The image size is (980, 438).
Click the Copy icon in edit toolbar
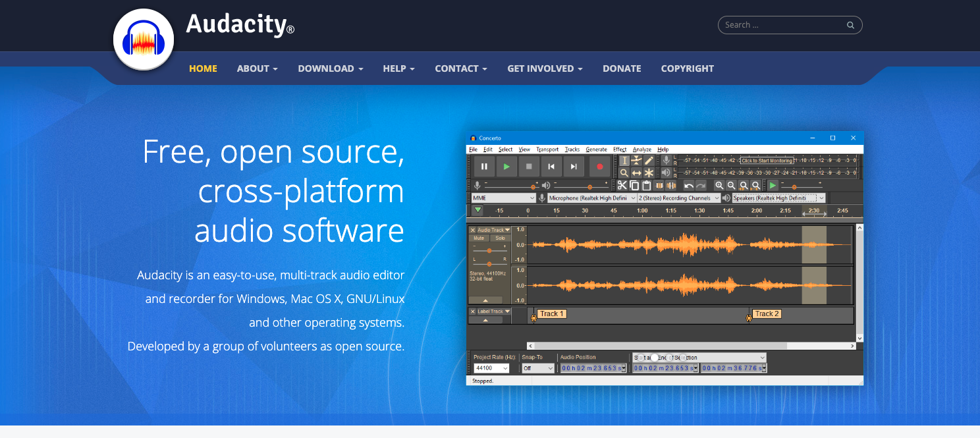tap(634, 186)
